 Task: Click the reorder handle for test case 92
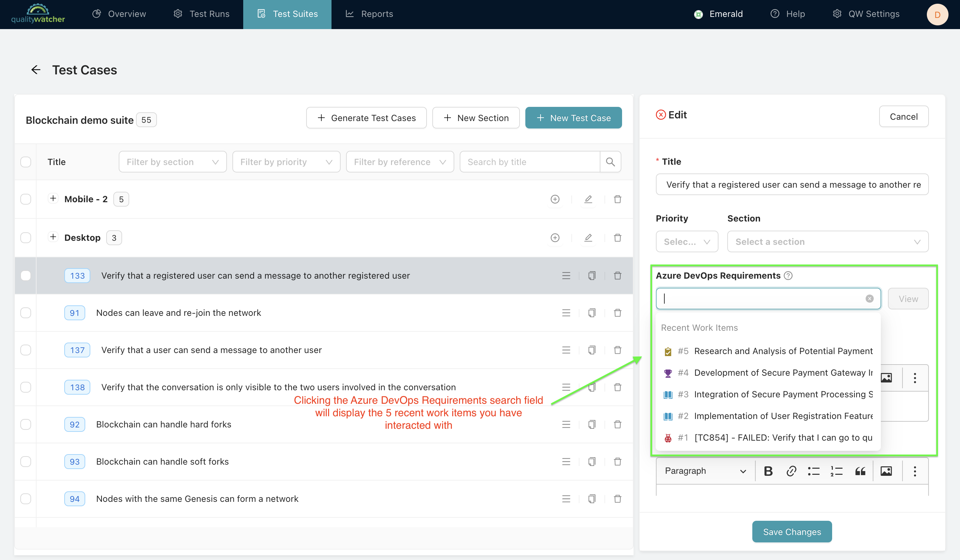[566, 424]
